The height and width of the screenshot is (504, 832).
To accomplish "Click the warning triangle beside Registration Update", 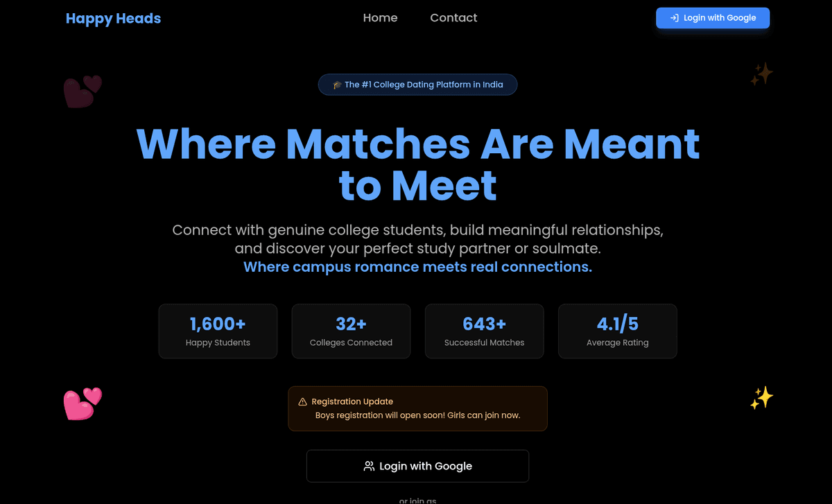I will pyautogui.click(x=302, y=402).
